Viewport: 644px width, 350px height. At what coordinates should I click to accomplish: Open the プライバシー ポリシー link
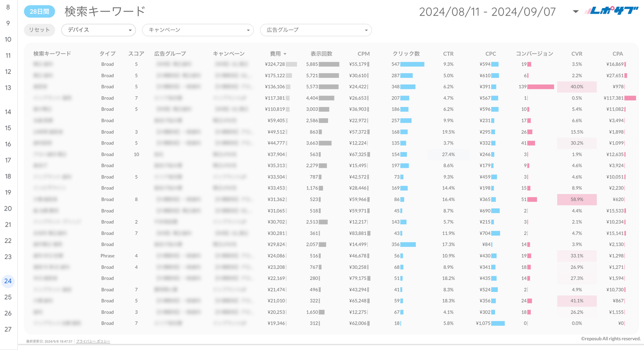point(93,341)
